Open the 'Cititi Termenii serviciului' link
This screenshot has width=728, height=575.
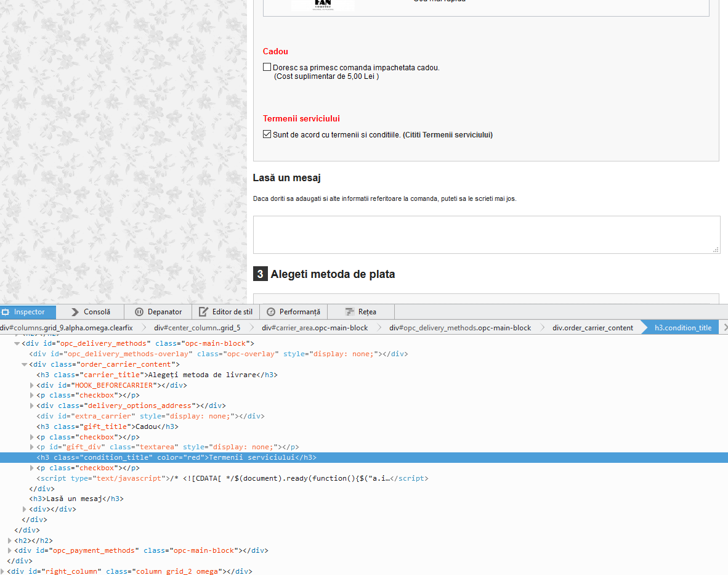click(x=448, y=135)
